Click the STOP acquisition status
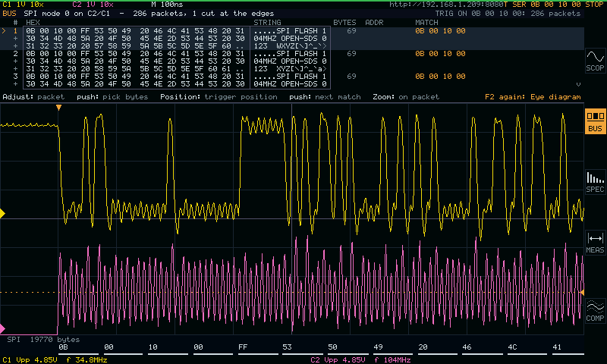The image size is (607, 364). coord(594,5)
